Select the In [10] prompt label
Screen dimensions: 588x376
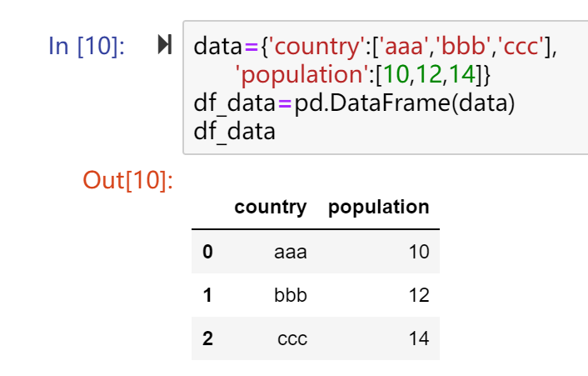pos(87,46)
